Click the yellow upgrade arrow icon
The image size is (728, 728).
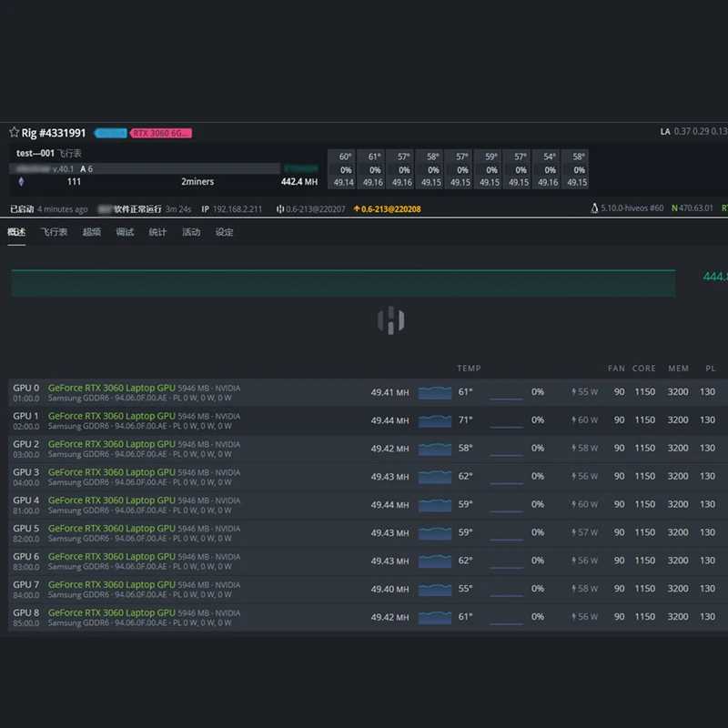click(x=357, y=209)
